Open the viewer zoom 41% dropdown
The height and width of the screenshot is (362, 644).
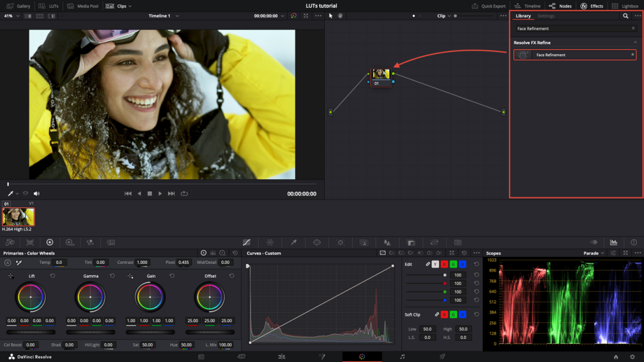[11, 16]
